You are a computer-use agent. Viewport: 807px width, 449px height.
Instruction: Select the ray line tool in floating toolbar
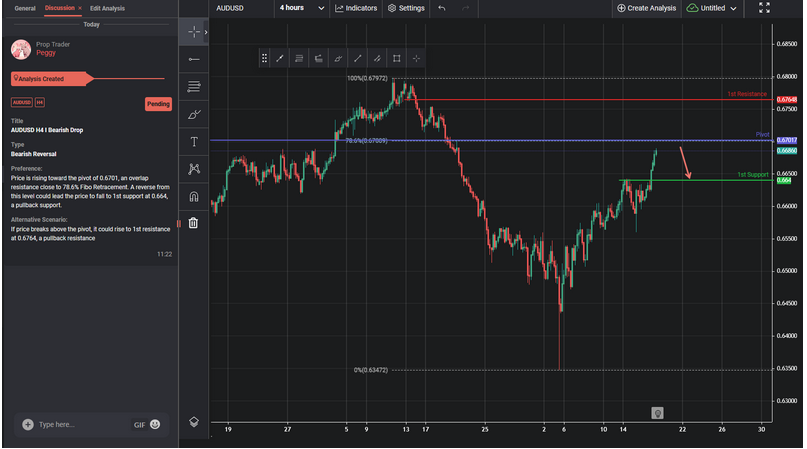(358, 58)
